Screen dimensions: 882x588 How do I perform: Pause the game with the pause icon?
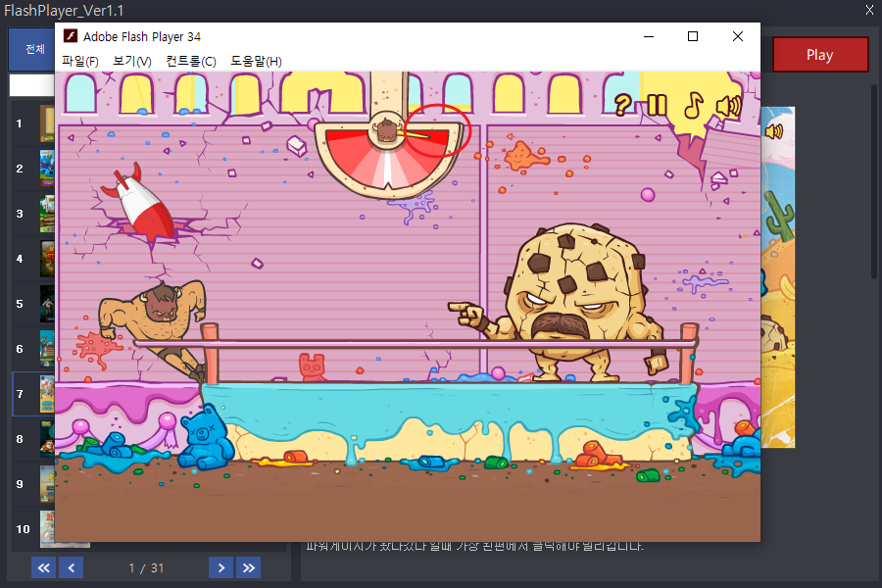pos(657,105)
